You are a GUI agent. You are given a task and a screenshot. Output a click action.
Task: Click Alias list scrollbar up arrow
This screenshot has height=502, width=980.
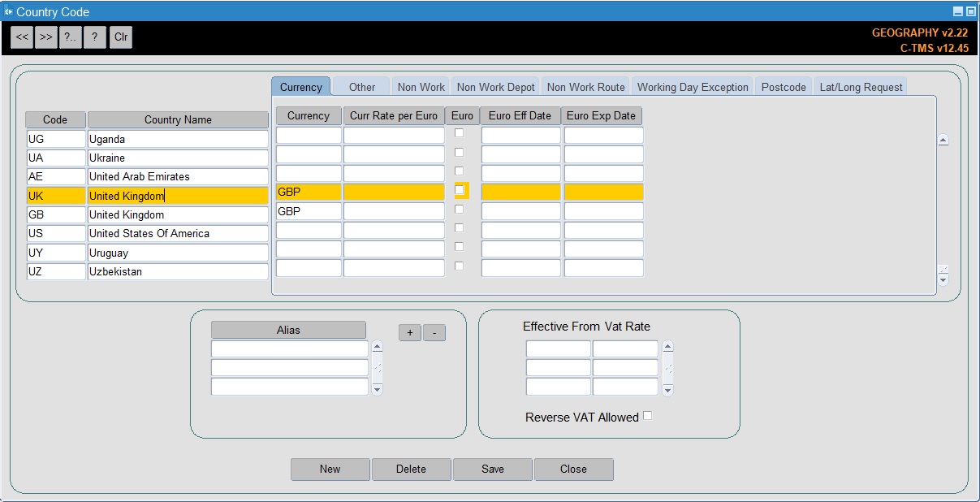(x=377, y=347)
